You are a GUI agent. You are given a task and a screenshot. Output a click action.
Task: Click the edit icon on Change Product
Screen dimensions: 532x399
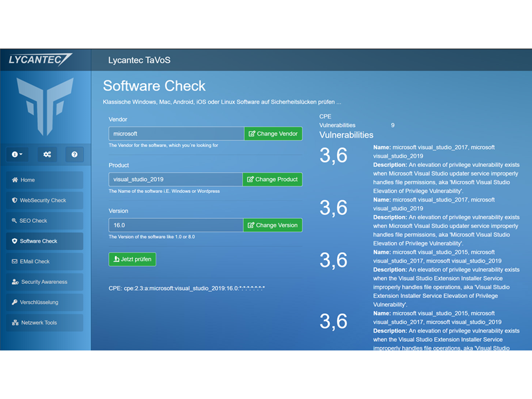pos(250,180)
